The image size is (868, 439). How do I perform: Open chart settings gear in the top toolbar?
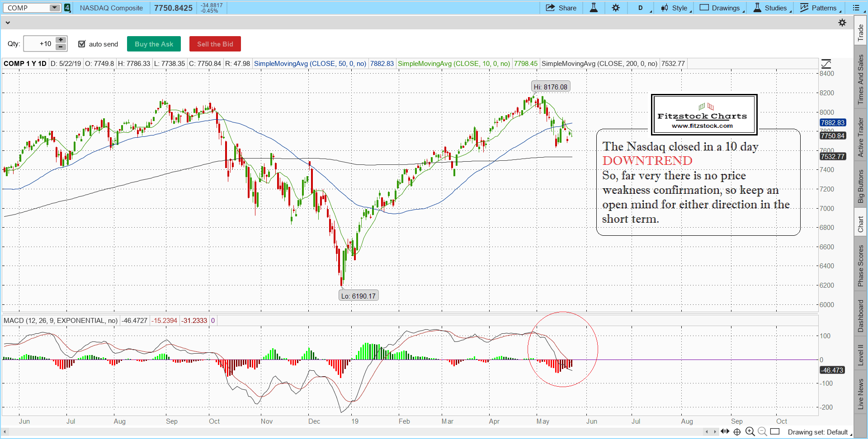coord(616,8)
